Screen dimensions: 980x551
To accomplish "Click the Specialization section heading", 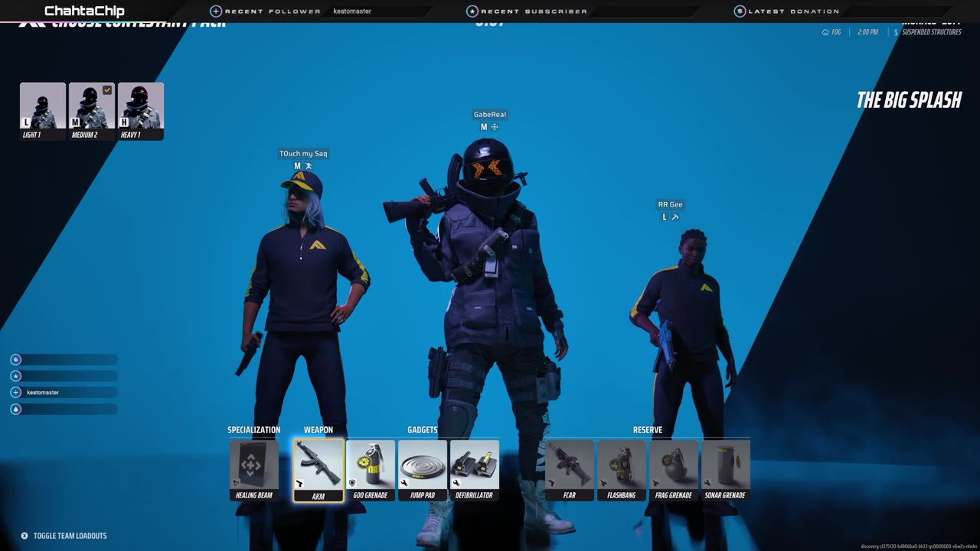I will click(x=253, y=430).
